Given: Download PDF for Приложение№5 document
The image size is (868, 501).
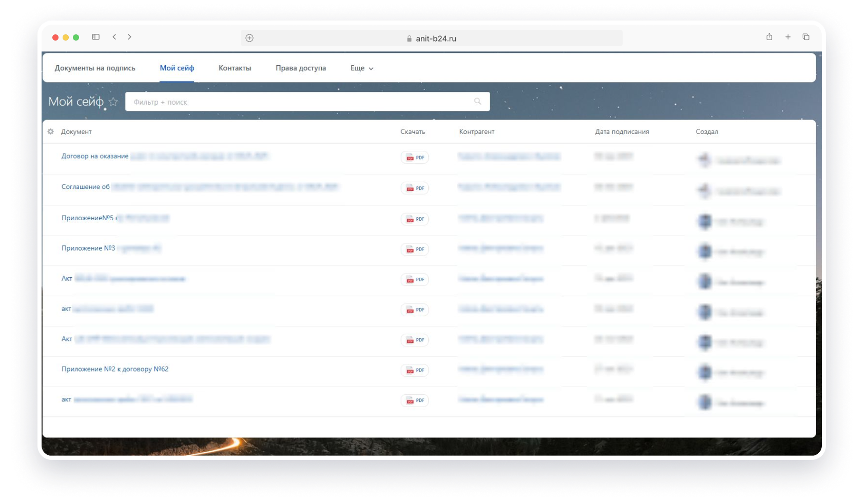Looking at the screenshot, I should (x=415, y=219).
